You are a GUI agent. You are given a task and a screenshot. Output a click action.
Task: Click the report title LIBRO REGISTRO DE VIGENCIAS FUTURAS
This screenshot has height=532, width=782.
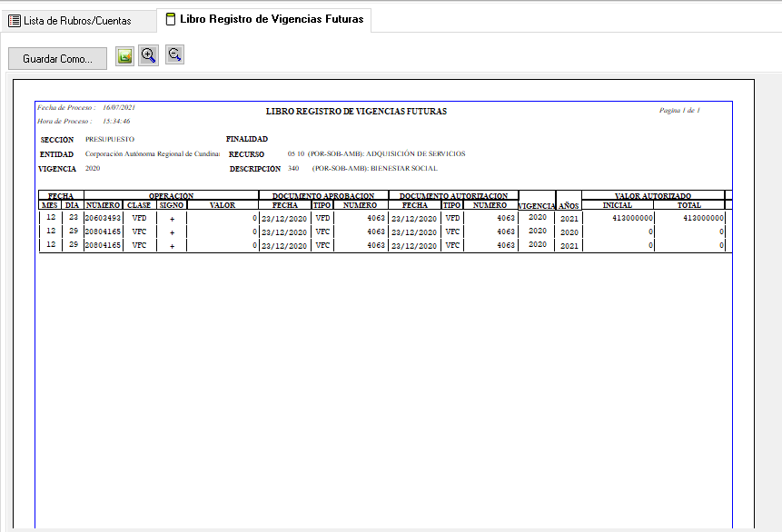[356, 112]
